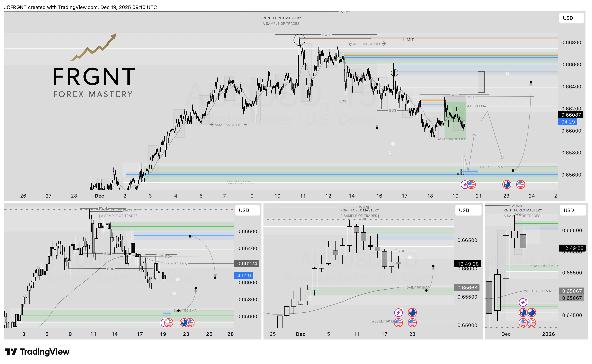
Task: Click the 12:49:28 countdown label in weekly chart
Action: (572, 248)
